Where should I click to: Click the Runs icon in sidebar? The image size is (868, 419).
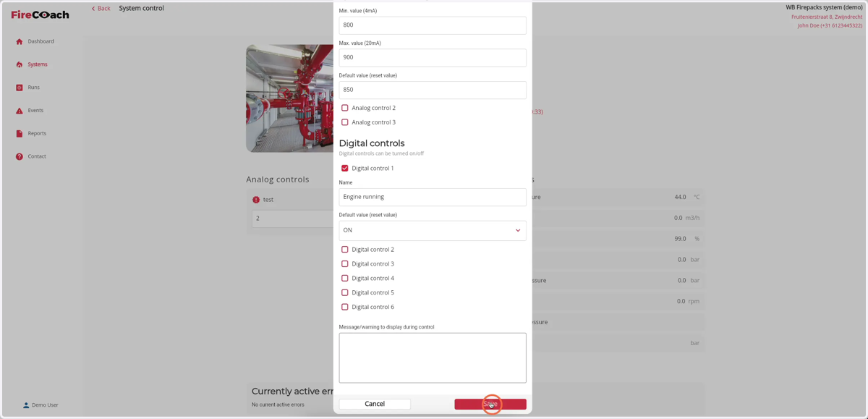(x=20, y=88)
